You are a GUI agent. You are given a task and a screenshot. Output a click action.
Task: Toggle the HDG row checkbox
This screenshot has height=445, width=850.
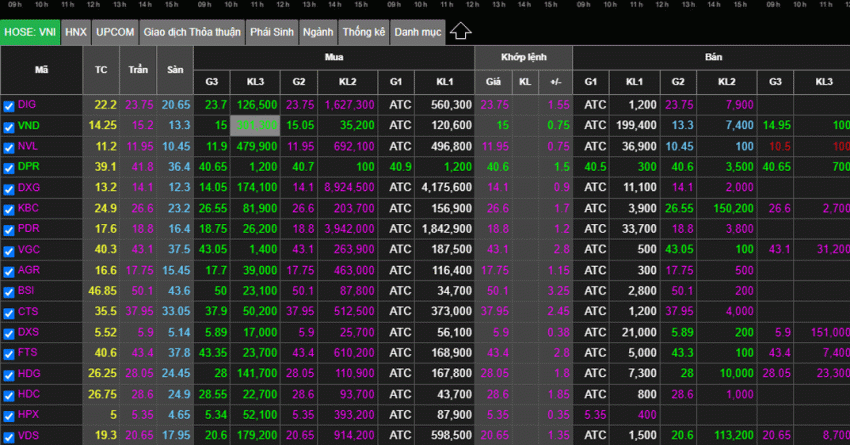click(x=9, y=375)
